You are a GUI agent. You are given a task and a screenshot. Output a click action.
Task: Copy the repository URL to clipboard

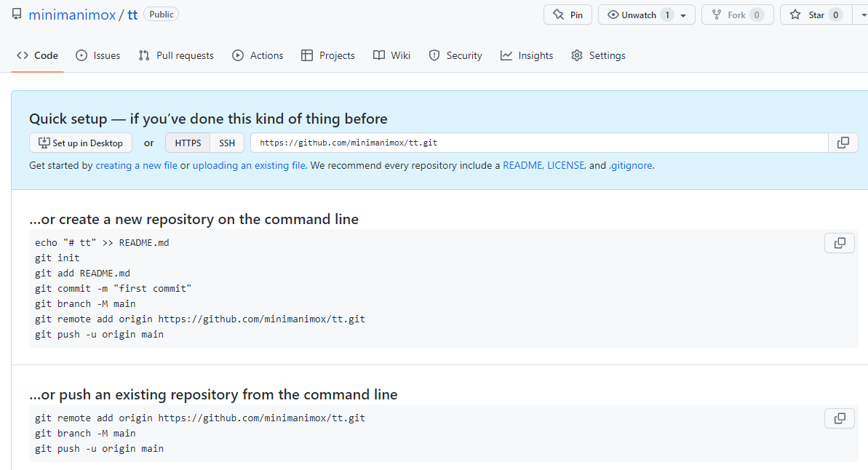pyautogui.click(x=843, y=143)
